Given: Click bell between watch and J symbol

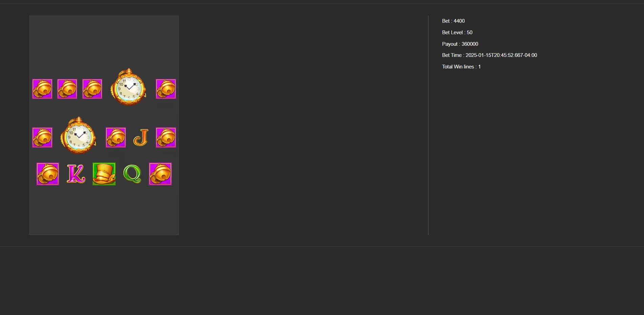Looking at the screenshot, I should tap(116, 138).
